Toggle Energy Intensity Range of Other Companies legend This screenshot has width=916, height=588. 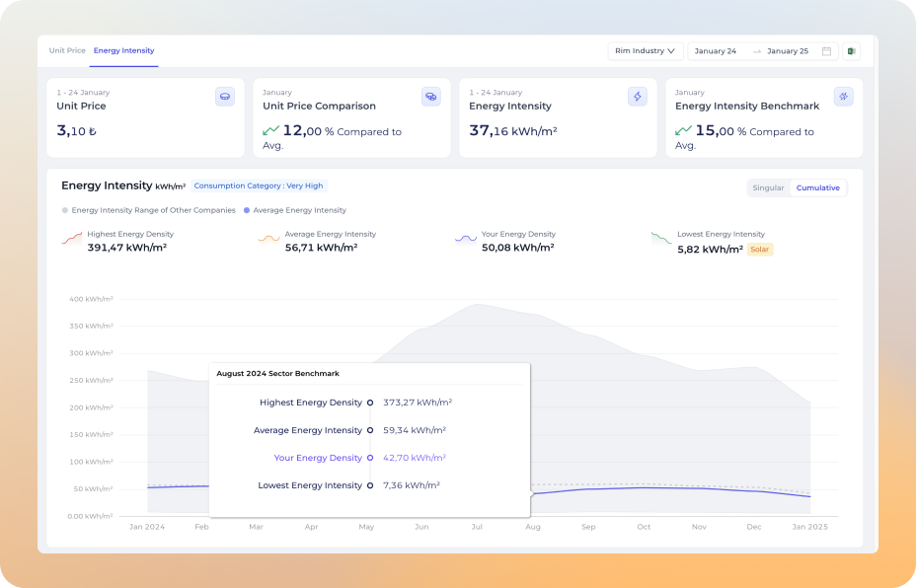click(x=149, y=210)
